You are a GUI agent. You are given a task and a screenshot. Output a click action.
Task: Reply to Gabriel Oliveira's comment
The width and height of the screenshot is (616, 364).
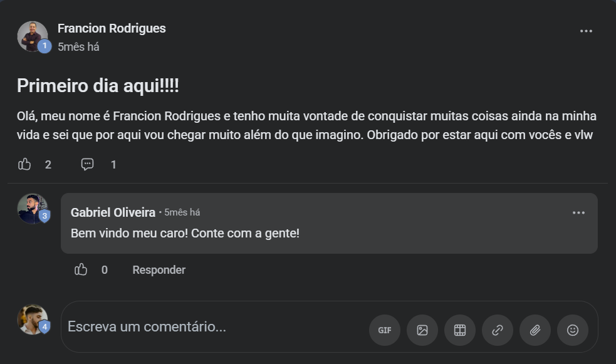pos(159,270)
